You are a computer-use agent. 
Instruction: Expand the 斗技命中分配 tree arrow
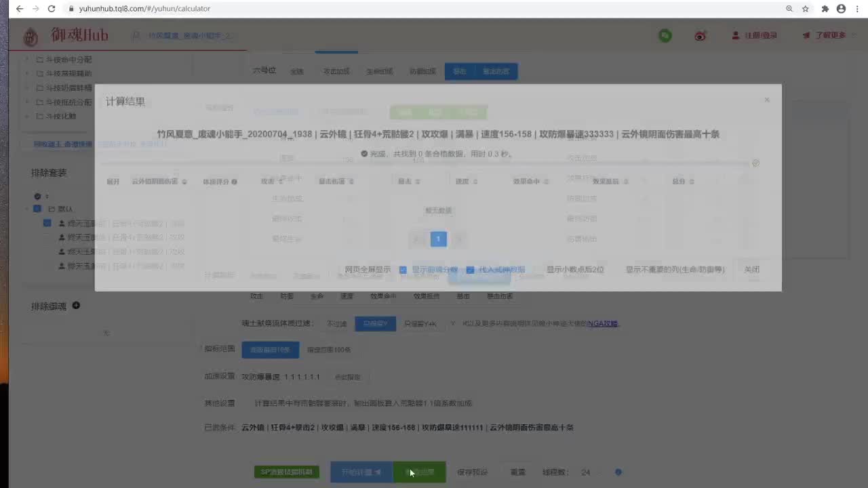click(28, 60)
